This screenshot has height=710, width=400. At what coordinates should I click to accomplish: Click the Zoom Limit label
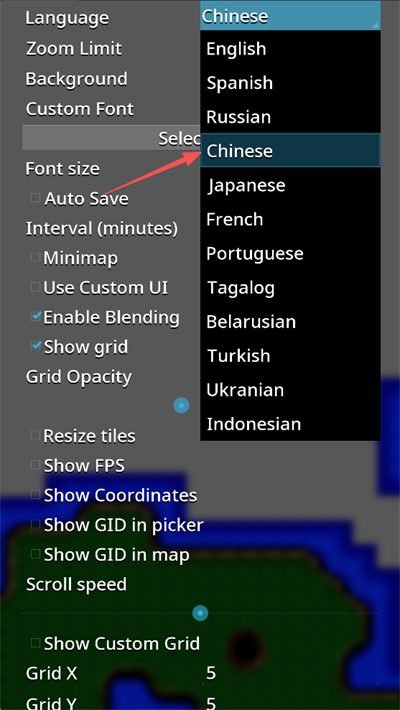click(x=74, y=48)
